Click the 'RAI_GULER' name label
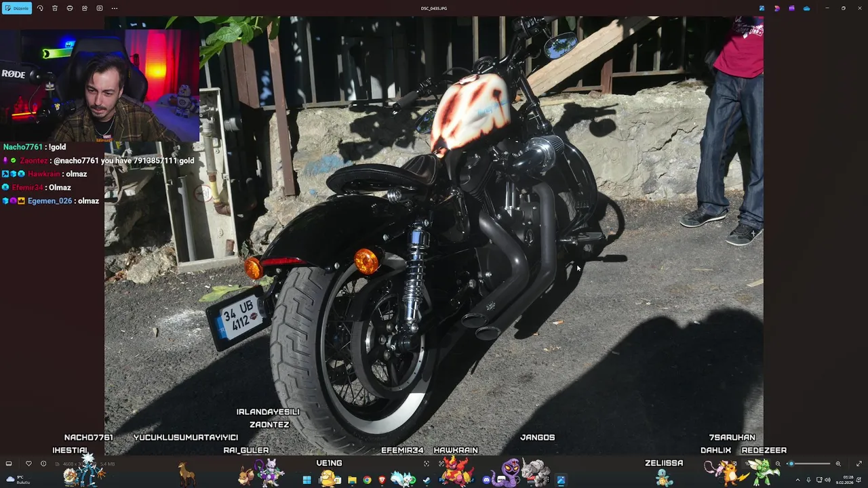The height and width of the screenshot is (488, 868). click(246, 451)
